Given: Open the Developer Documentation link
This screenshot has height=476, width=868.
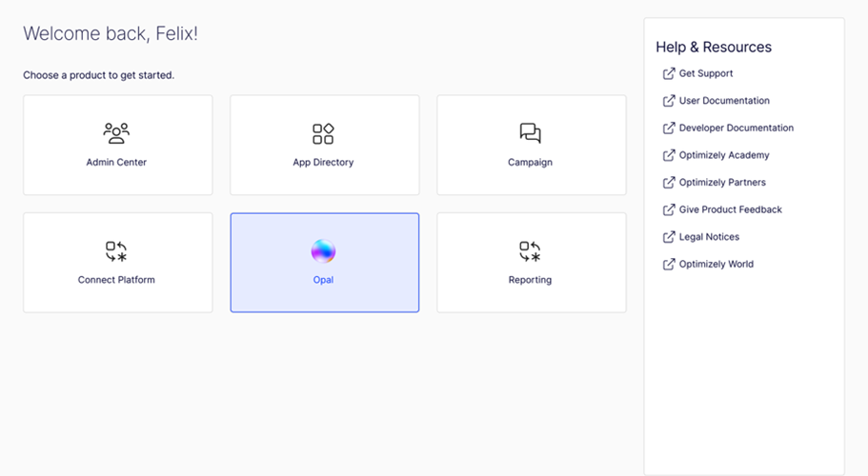Looking at the screenshot, I should 736,128.
